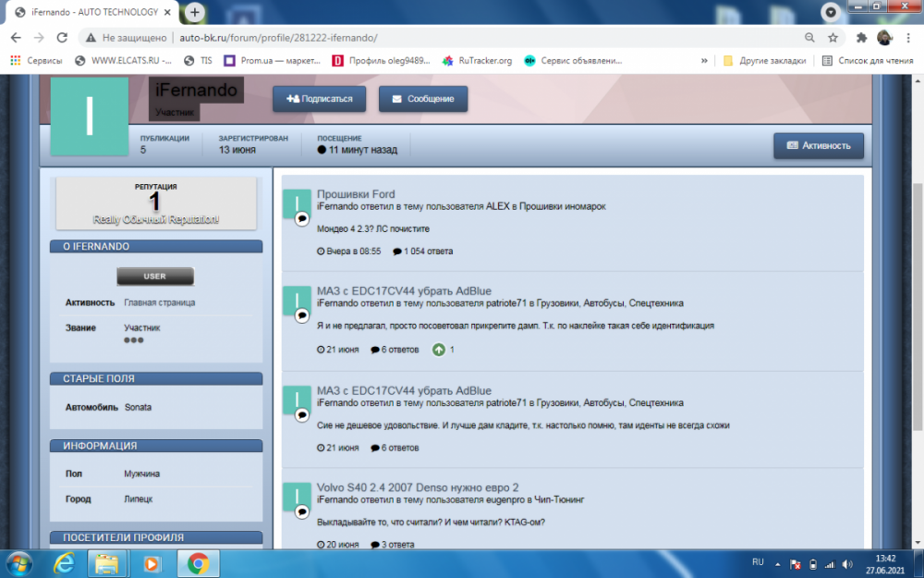Open the Список для чтения reading list
924x578 pixels.
868,61
